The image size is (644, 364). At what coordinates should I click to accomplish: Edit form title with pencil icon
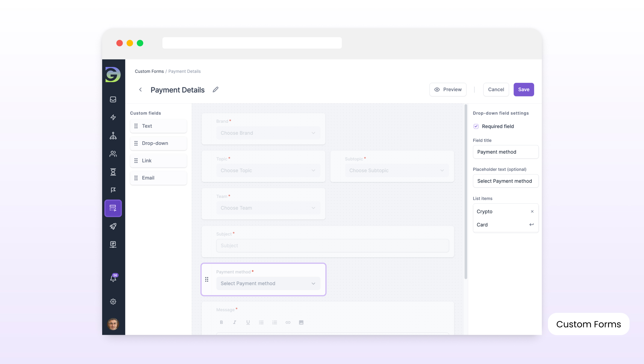[216, 89]
